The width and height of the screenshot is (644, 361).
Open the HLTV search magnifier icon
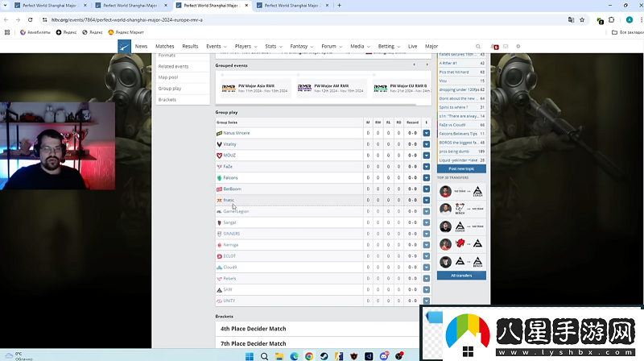click(x=478, y=47)
